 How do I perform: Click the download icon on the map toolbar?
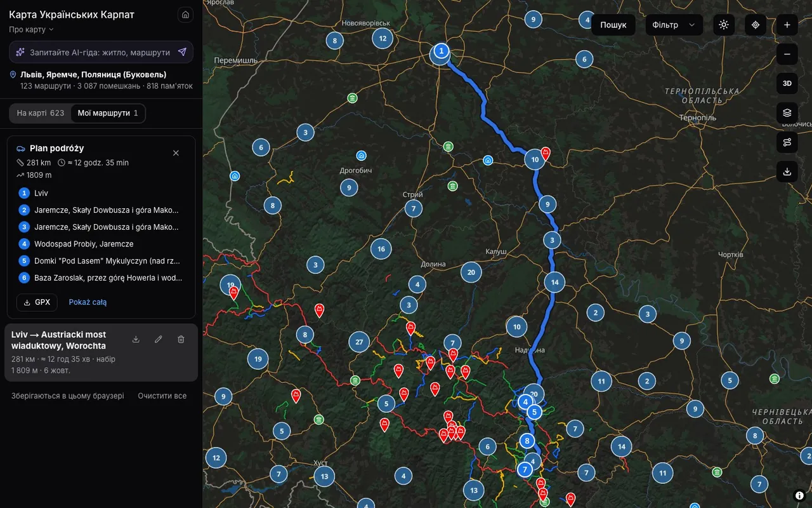(787, 171)
